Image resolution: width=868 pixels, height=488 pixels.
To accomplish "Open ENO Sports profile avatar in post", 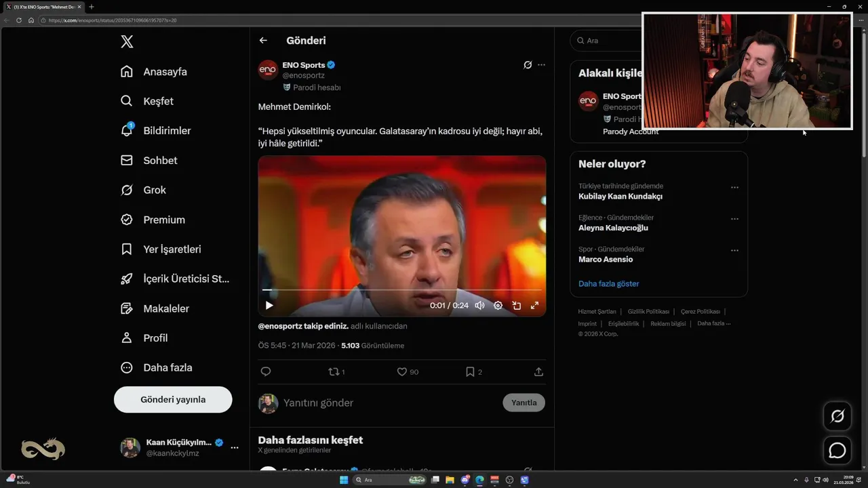I will click(268, 70).
